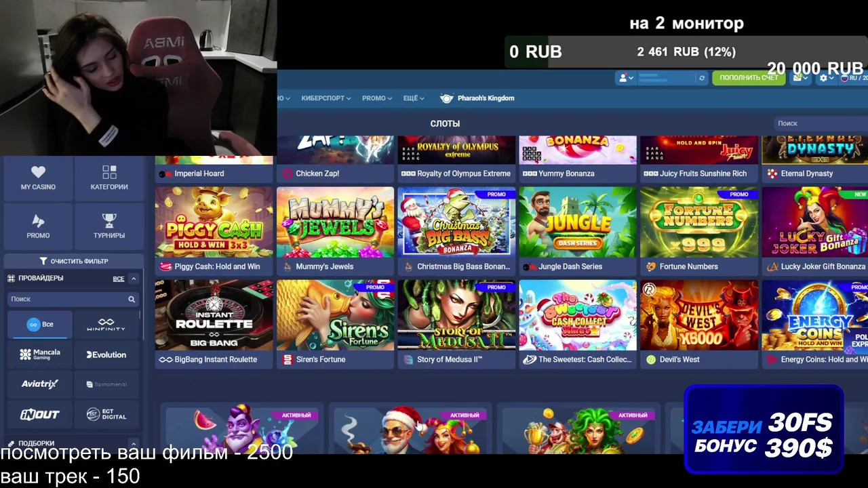Click provider icon beside Eternal Dynasty title
Image resolution: width=868 pixels, height=488 pixels.
772,174
